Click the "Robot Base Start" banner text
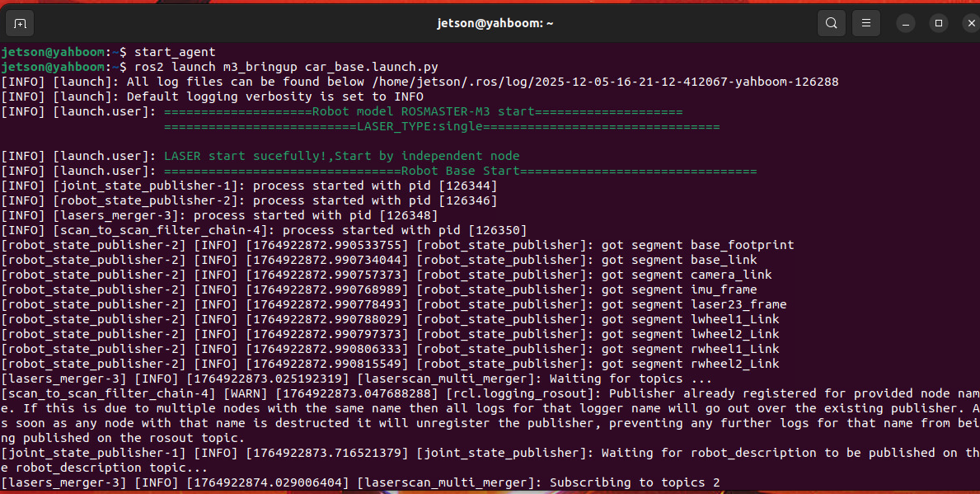This screenshot has width=980, height=494. coord(460,172)
